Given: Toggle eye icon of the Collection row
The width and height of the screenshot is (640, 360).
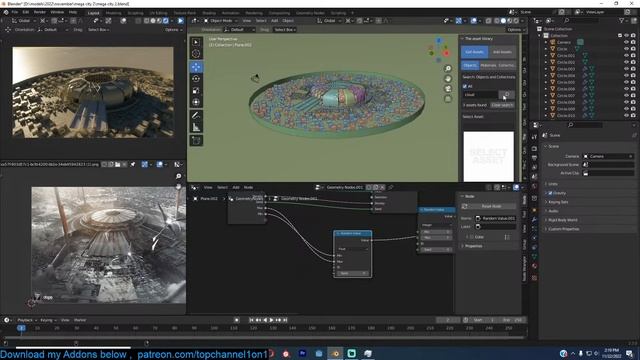Looking at the screenshot, I should pyautogui.click(x=626, y=36).
